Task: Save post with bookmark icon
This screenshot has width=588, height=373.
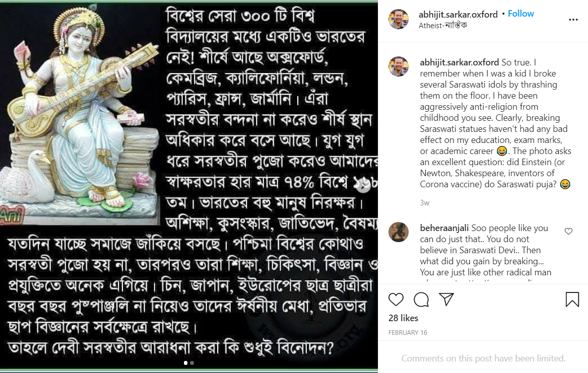Action: pos(572,300)
